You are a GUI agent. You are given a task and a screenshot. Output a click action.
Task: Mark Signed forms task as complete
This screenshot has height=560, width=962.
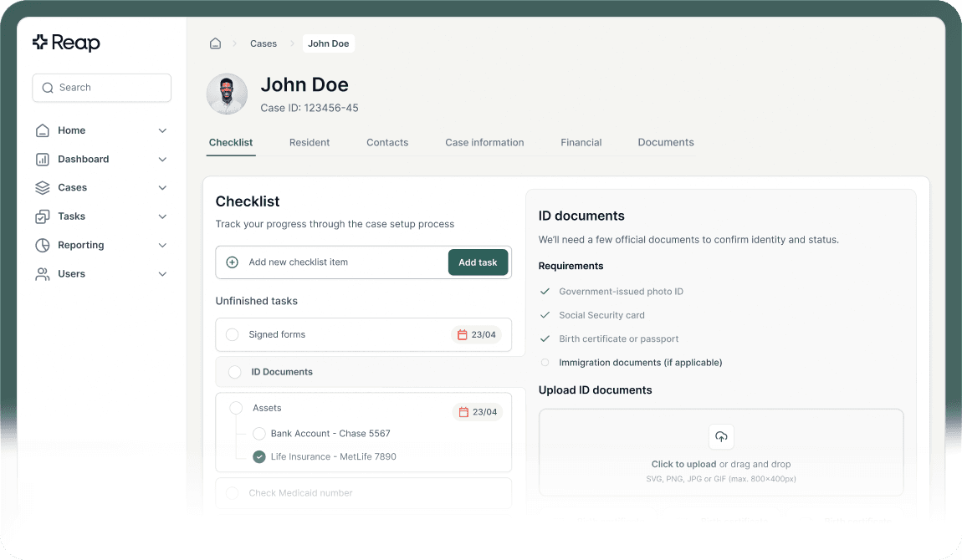coord(233,335)
